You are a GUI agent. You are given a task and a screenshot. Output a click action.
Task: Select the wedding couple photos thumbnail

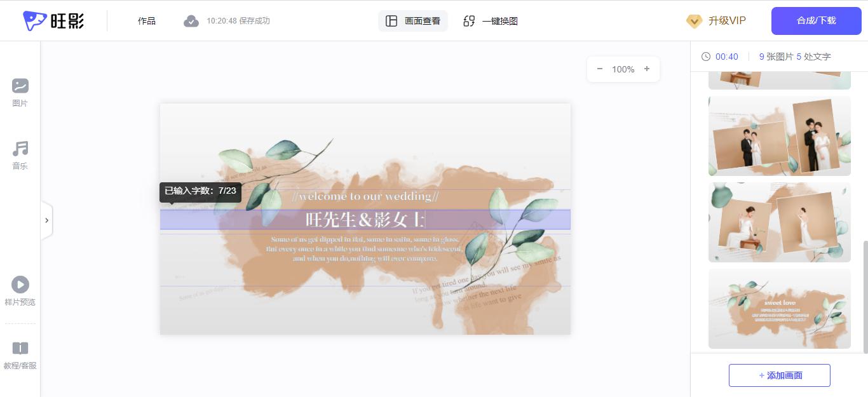(x=779, y=136)
